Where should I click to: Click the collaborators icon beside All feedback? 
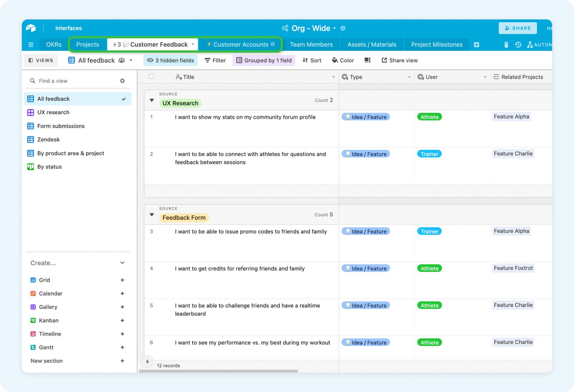[122, 60]
